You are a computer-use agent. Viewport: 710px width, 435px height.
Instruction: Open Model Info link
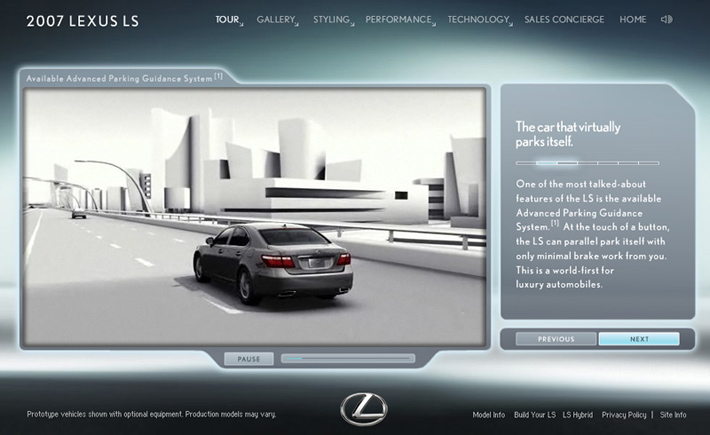(489, 415)
